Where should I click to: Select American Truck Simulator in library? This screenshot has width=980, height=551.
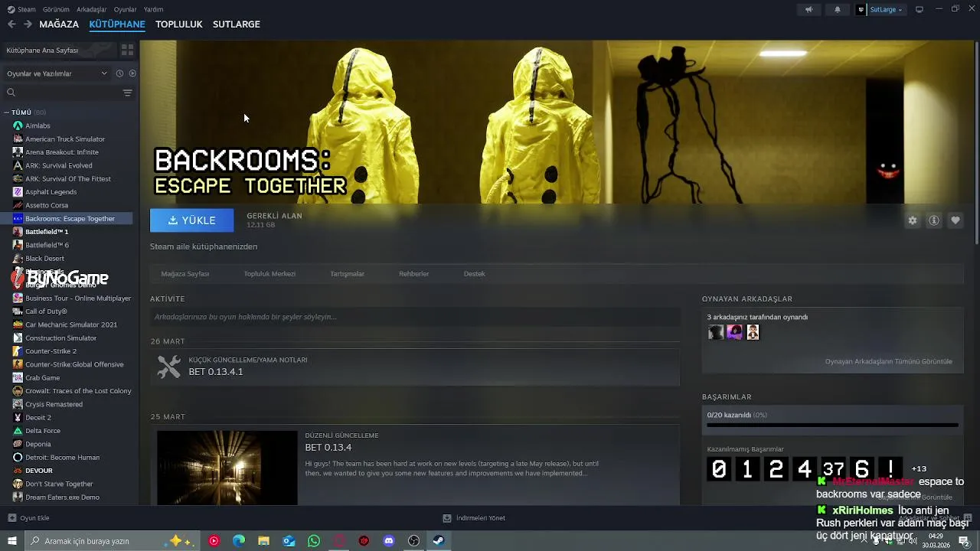click(x=65, y=139)
